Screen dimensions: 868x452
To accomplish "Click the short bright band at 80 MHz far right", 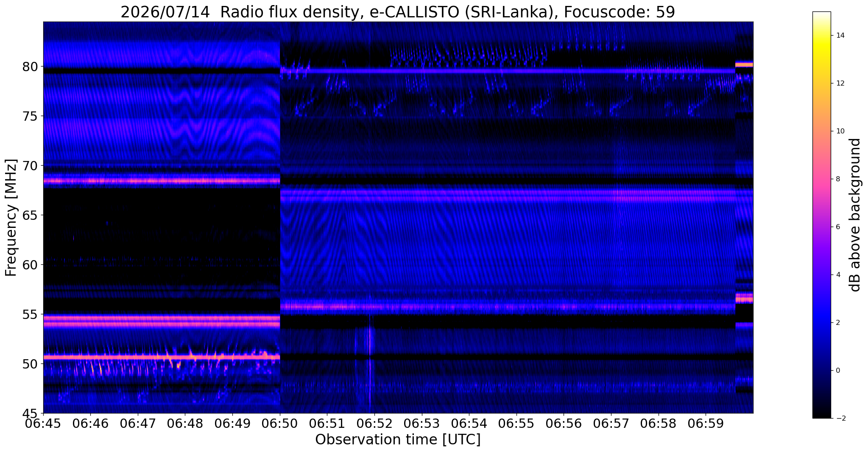I will tap(744, 64).
